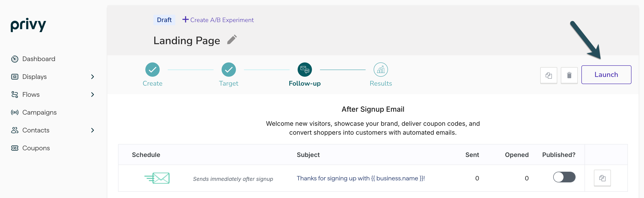The height and width of the screenshot is (198, 644).
Task: Toggle the Published switch for signup email
Action: coord(564,177)
